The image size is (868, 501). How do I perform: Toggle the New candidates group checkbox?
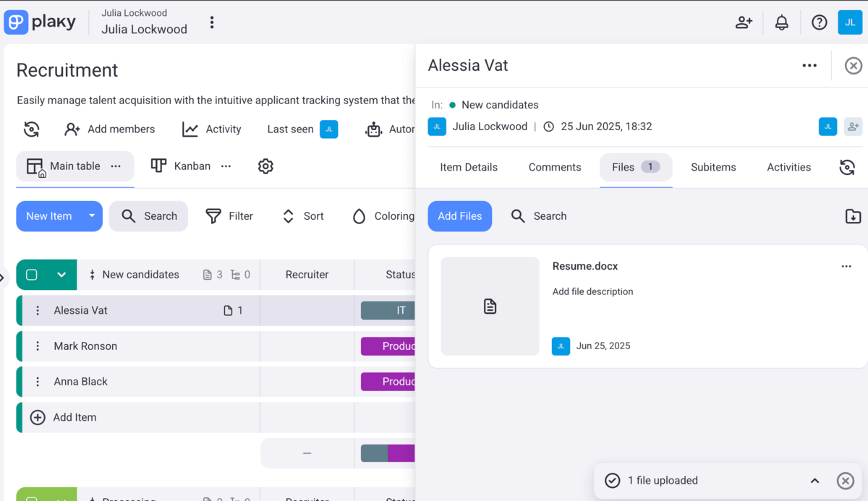(x=30, y=275)
